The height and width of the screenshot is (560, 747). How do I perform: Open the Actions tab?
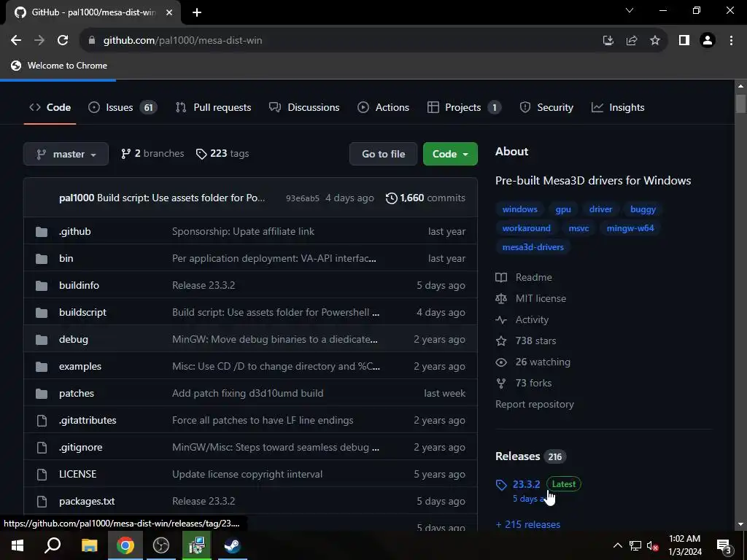(384, 108)
